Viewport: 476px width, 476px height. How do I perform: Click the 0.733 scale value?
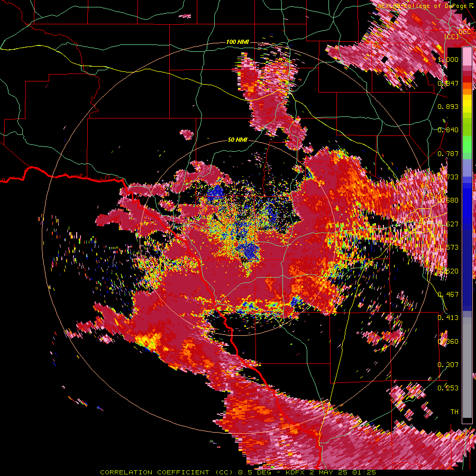pyautogui.click(x=448, y=177)
